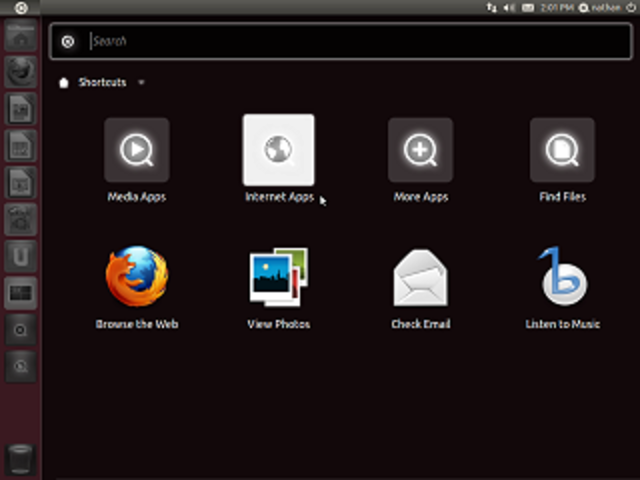This screenshot has height=480, width=640.
Task: Open the nathan user menu
Action: coord(600,7)
